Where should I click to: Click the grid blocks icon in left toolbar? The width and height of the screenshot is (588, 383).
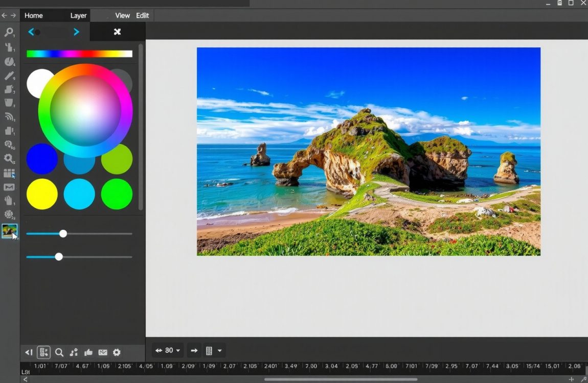pyautogui.click(x=9, y=173)
